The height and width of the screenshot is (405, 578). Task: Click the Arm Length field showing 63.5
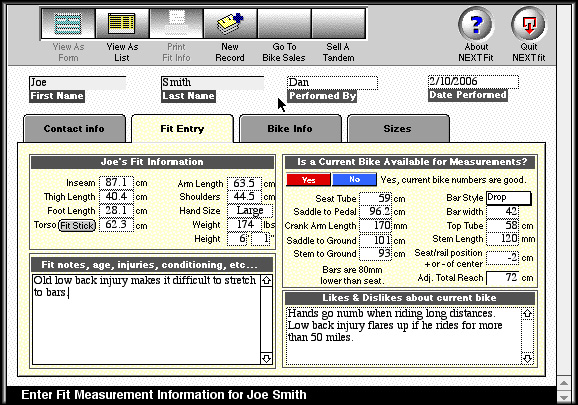click(x=244, y=183)
